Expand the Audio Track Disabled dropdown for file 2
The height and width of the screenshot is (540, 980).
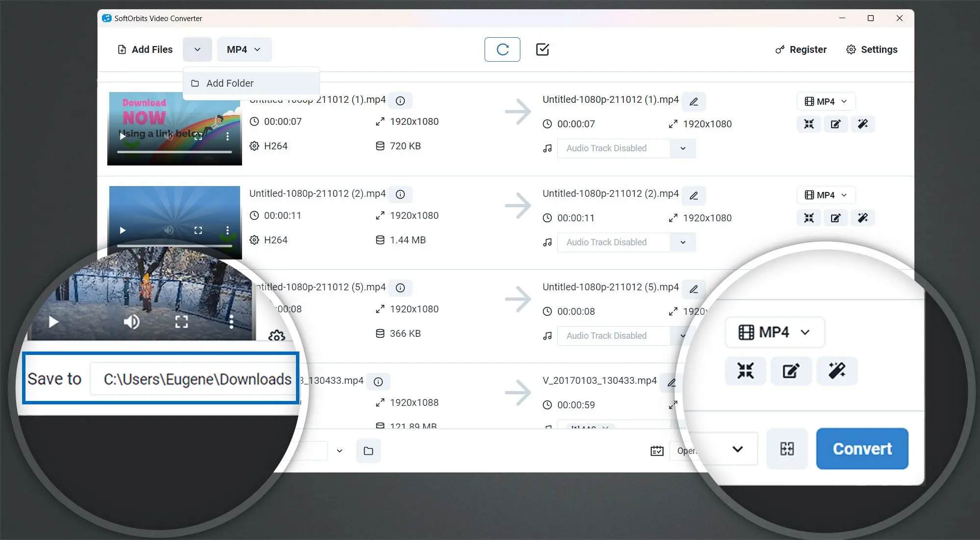[682, 241]
